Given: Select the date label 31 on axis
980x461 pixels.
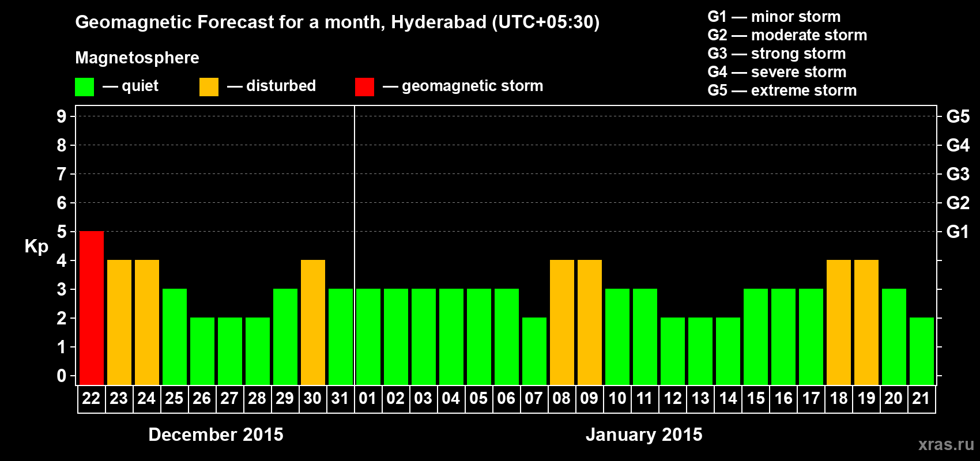Looking at the screenshot, I should point(340,398).
